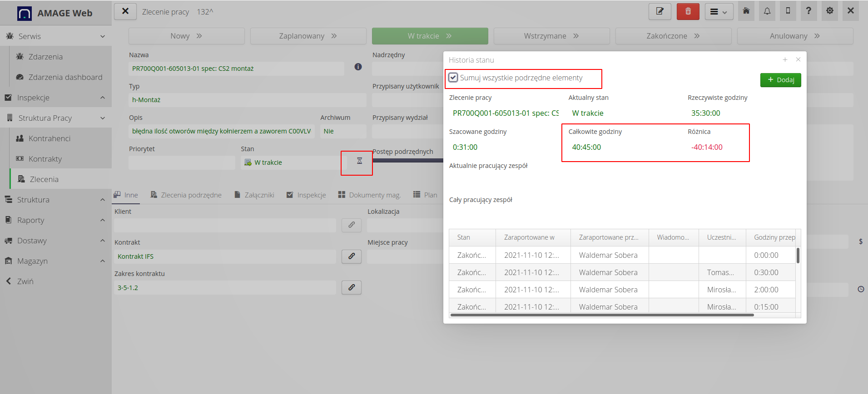Click the hourglass state history icon
Viewport: 868px width, 394px height.
click(359, 161)
